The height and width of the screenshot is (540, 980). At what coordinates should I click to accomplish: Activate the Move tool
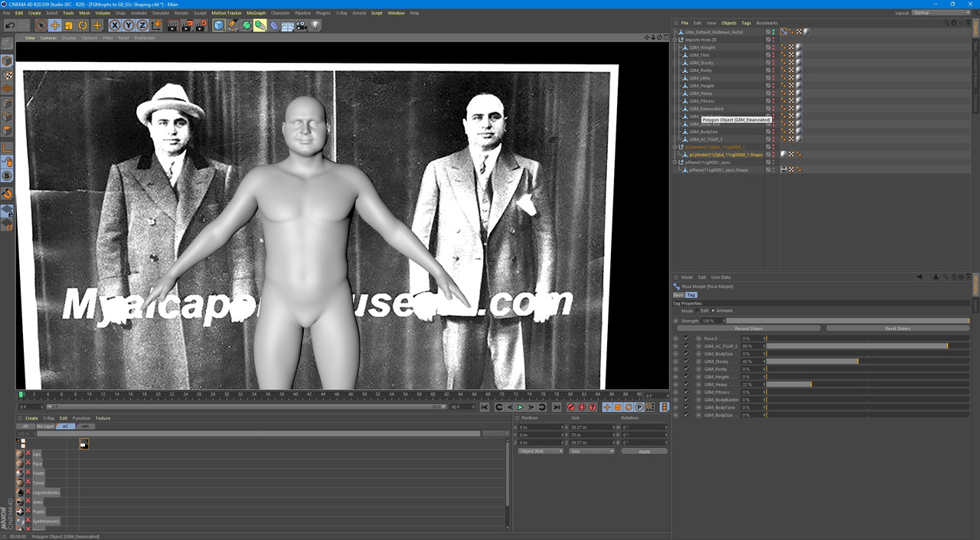coord(55,25)
